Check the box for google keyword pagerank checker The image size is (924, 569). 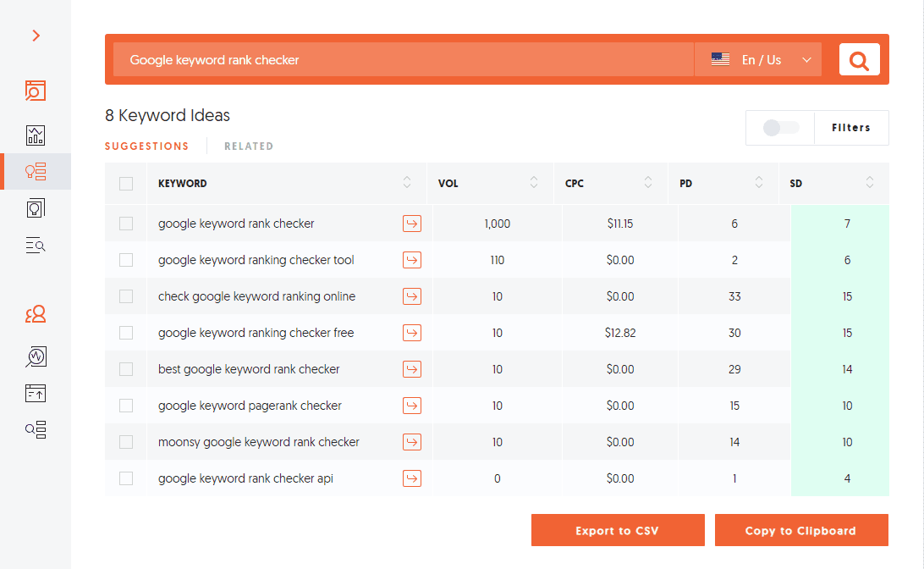click(x=126, y=406)
